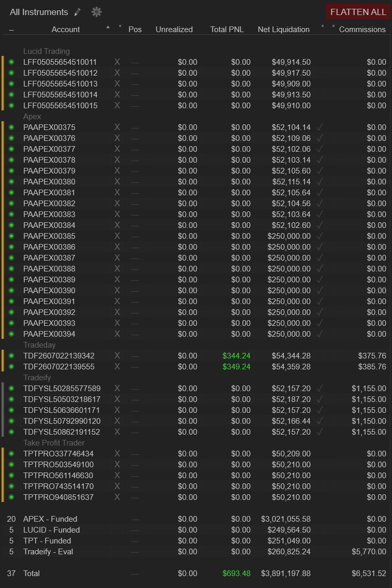Click the X icon for PAAPEX00378
This screenshot has width=392, height=588.
[x=118, y=160]
